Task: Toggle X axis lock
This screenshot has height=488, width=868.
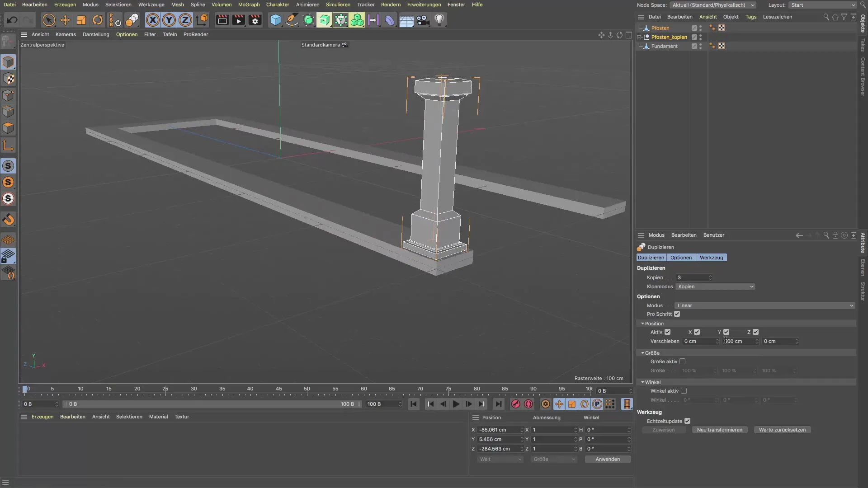Action: pyautogui.click(x=153, y=20)
